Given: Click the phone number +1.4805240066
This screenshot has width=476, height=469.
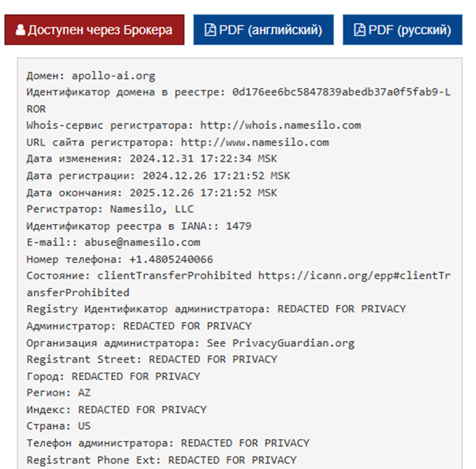Looking at the screenshot, I should [171, 259].
